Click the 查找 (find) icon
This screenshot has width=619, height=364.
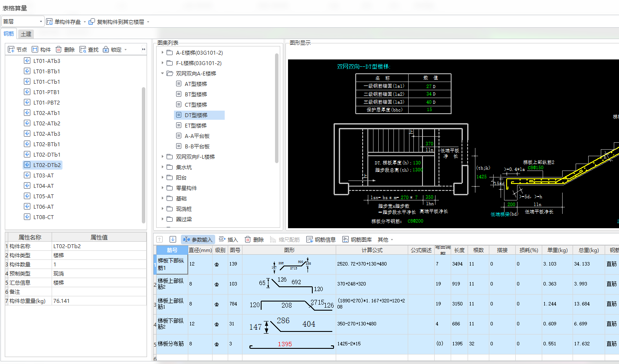82,50
